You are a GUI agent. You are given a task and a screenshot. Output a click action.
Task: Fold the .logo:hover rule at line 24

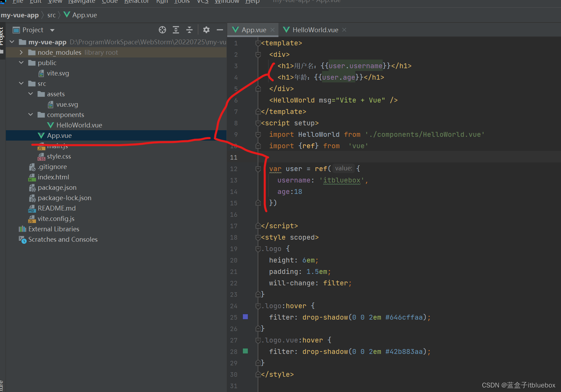click(x=258, y=306)
